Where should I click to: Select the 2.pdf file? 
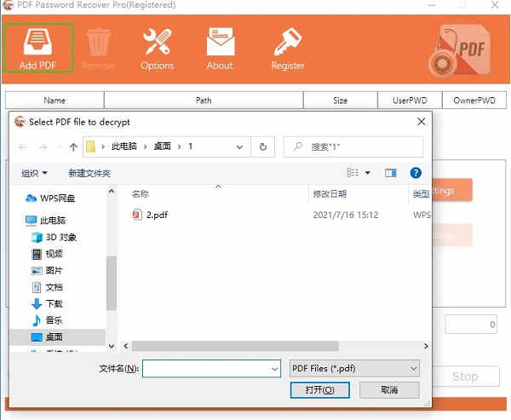[x=157, y=215]
